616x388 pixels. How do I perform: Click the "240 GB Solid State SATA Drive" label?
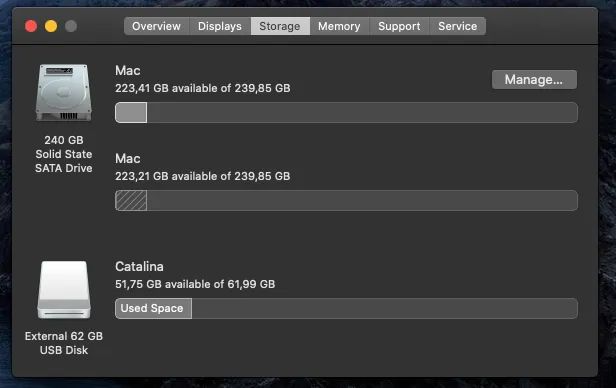[64, 154]
